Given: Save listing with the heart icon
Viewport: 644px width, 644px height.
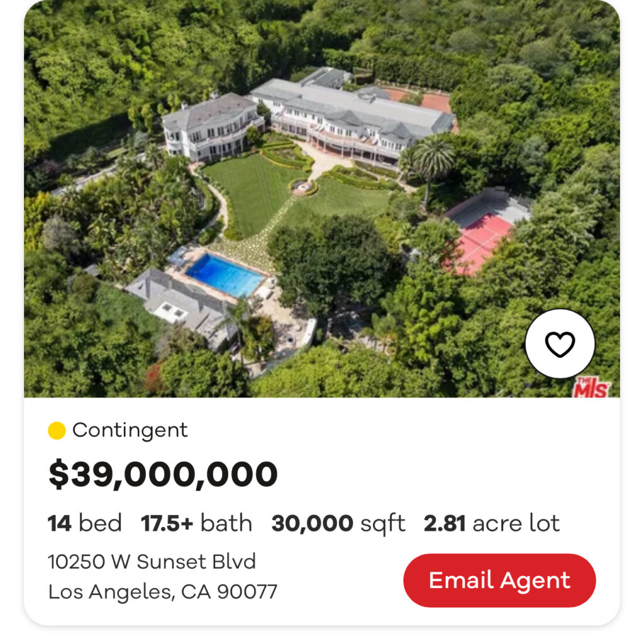Looking at the screenshot, I should pos(559,344).
